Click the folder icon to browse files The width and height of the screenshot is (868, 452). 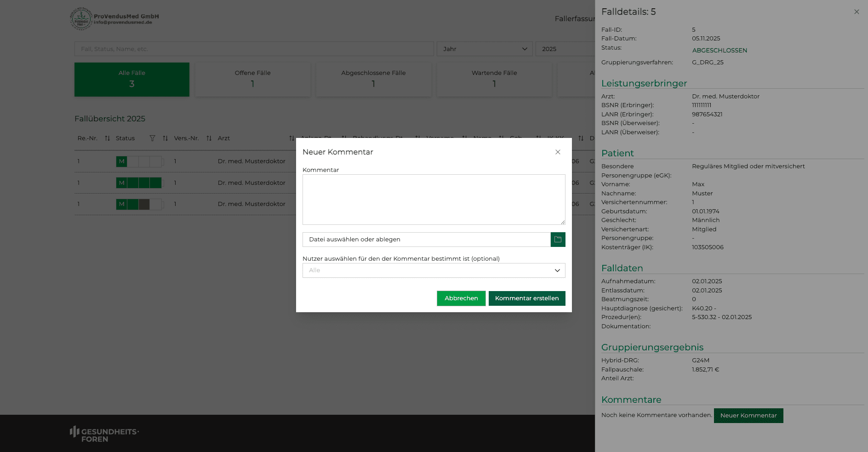click(x=558, y=240)
